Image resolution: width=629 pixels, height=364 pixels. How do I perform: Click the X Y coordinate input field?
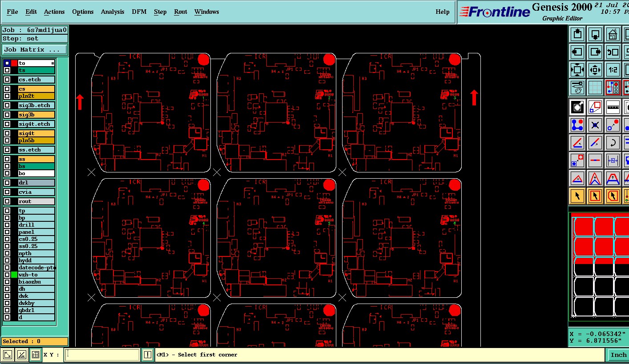102,355
